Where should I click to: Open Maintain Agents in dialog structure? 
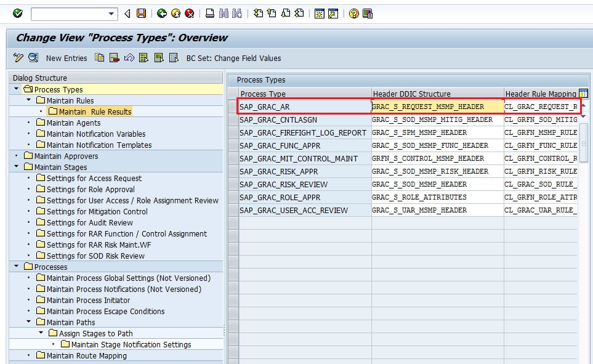(73, 123)
